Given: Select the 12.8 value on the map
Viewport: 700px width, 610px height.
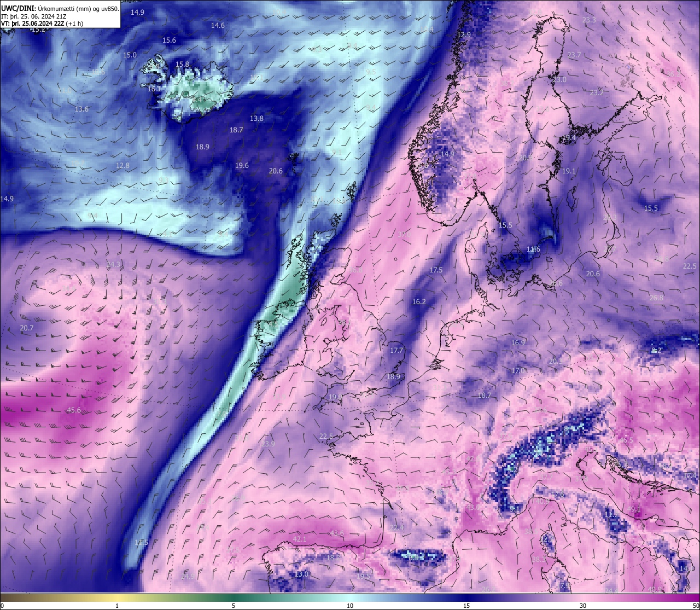Looking at the screenshot, I should [122, 165].
